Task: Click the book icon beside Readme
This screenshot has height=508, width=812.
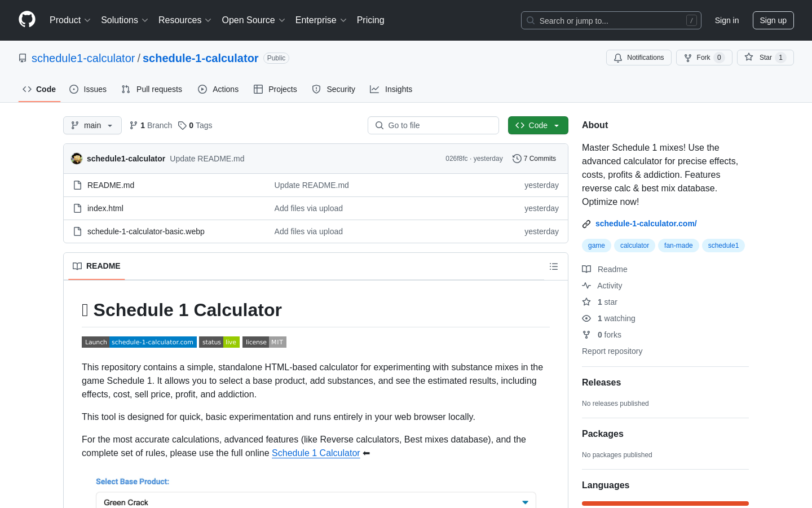Action: click(x=586, y=269)
